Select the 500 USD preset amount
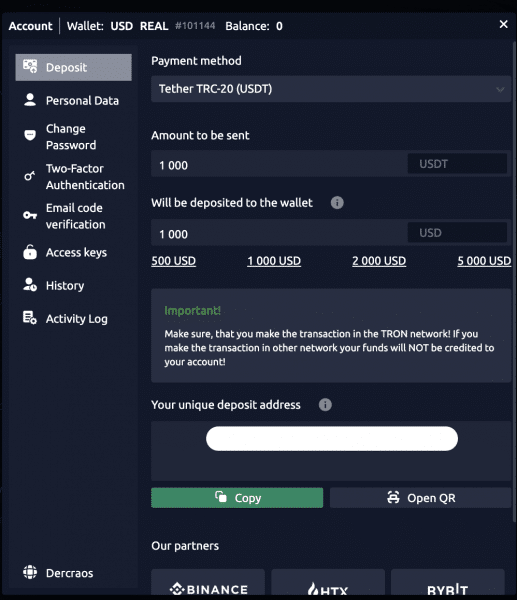This screenshot has width=517, height=600. coord(173,261)
